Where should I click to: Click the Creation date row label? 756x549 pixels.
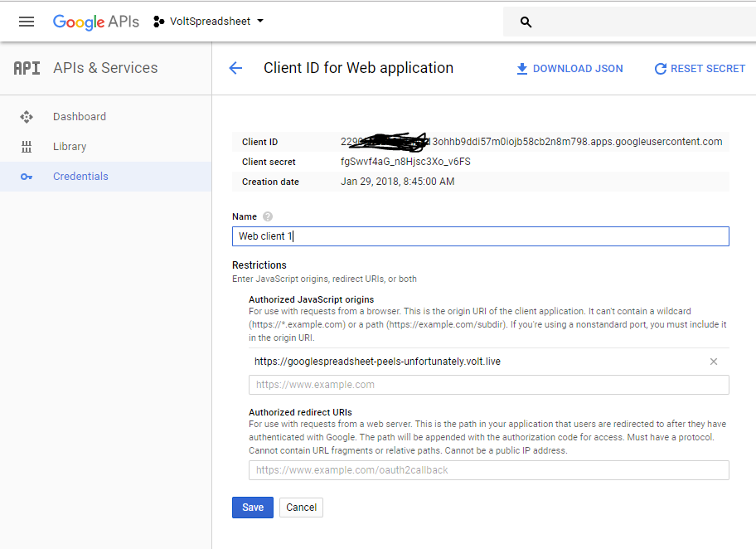pos(270,182)
